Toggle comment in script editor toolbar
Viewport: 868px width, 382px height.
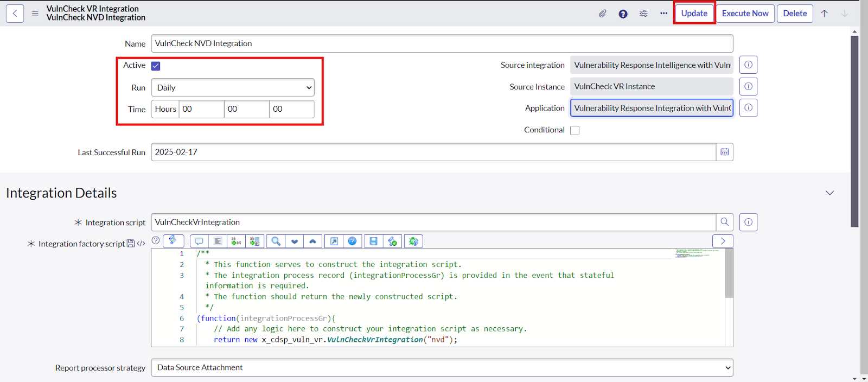coord(199,241)
